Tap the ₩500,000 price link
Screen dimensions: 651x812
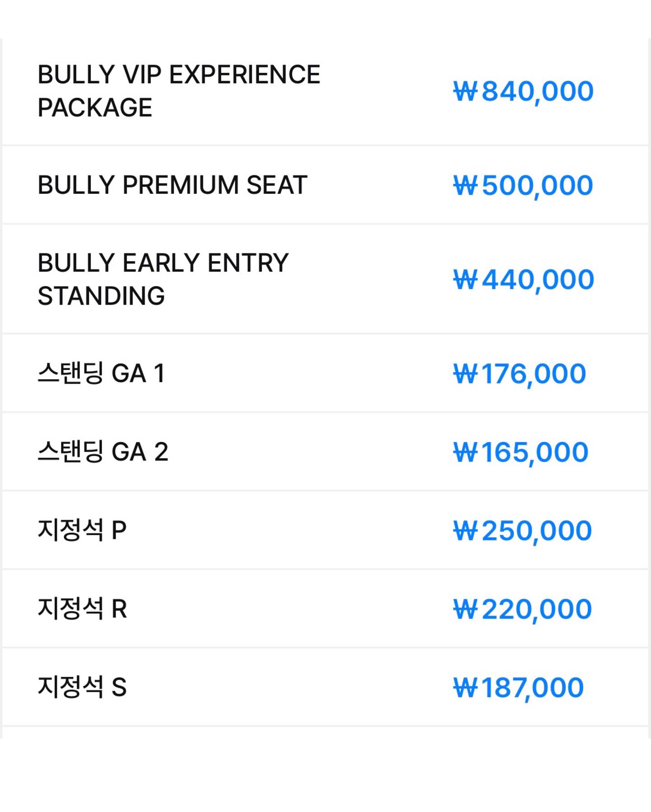523,185
